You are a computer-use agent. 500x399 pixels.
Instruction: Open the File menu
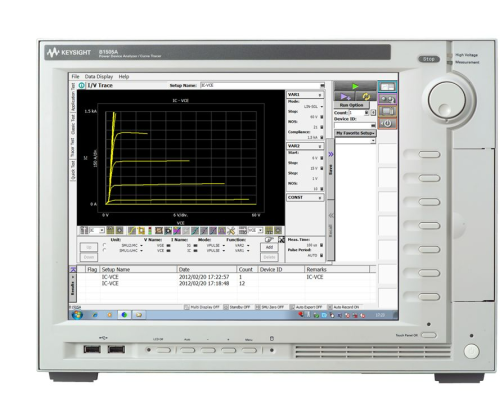coord(75,77)
